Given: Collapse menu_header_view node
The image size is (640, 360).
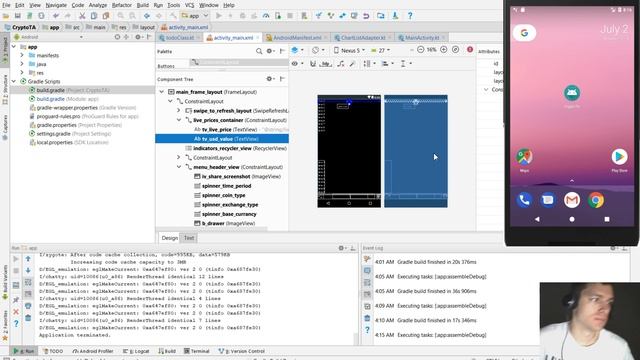Looking at the screenshot, I should 179,167.
